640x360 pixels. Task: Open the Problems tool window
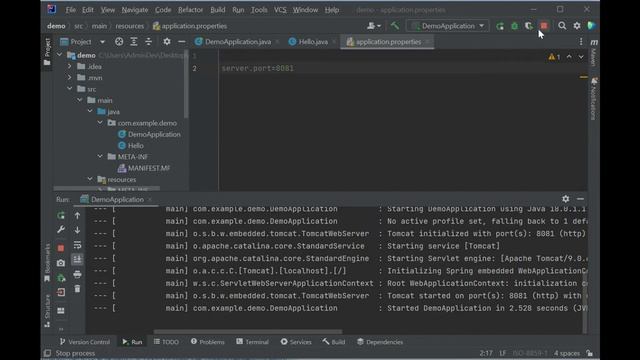pyautogui.click(x=207, y=342)
